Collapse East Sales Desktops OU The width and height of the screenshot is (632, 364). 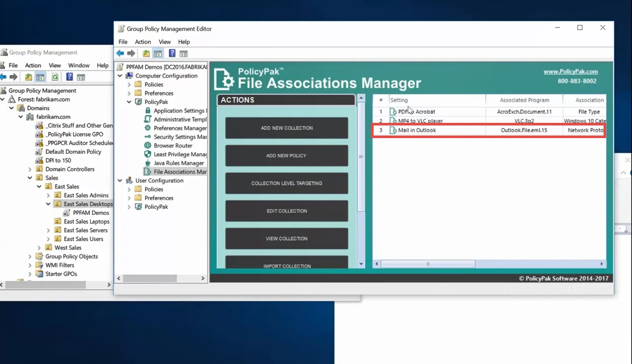tap(48, 204)
